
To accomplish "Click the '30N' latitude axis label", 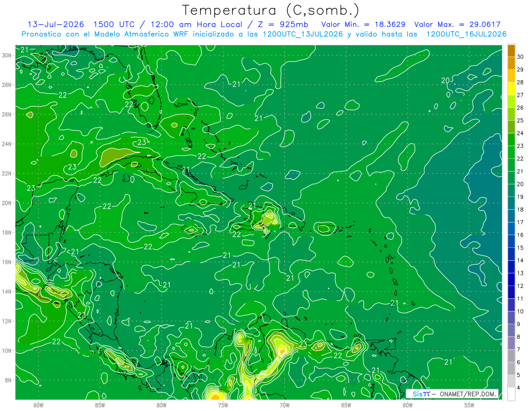I will click(x=7, y=55).
